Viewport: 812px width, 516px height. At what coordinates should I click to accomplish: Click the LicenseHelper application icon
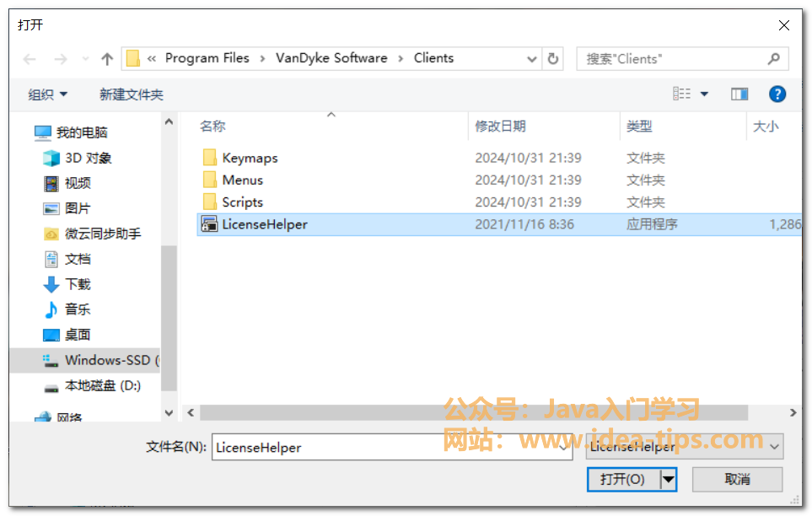pos(209,223)
